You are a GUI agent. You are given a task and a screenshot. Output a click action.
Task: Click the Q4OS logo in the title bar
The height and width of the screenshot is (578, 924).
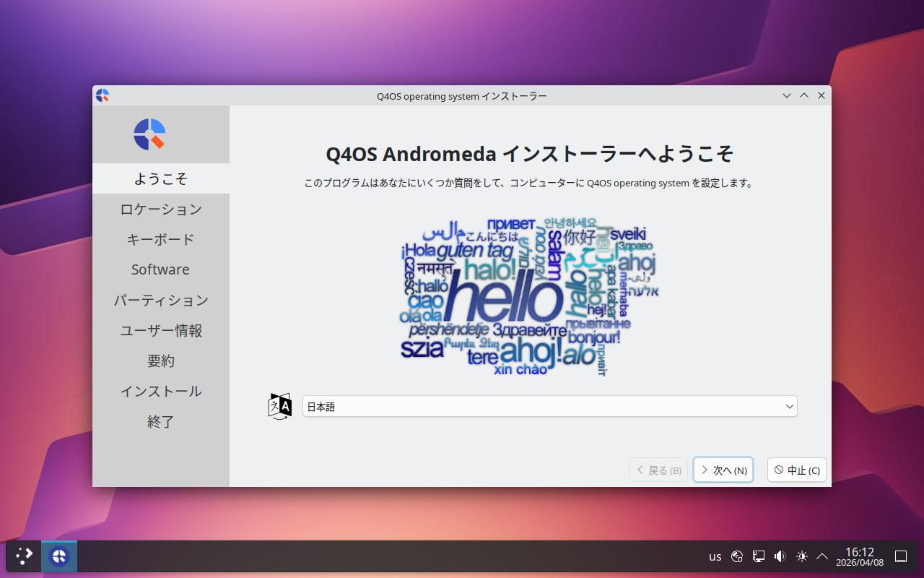tap(103, 95)
